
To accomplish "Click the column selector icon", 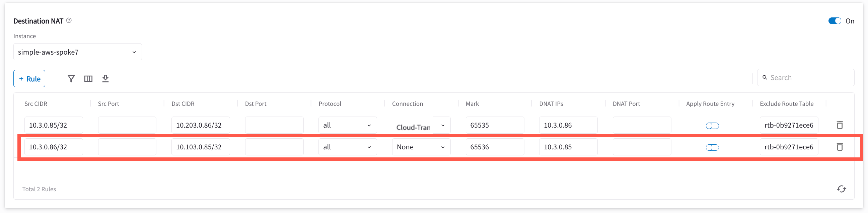I will click(88, 78).
